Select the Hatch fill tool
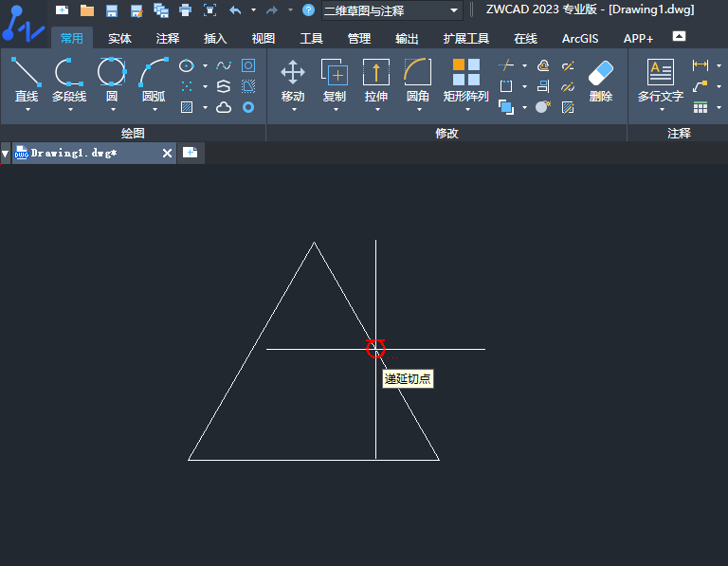The height and width of the screenshot is (566, 728). (187, 108)
